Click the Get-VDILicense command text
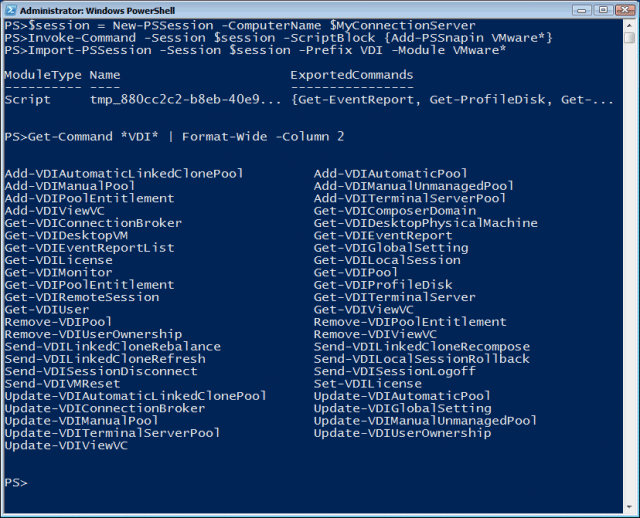 coord(58,260)
